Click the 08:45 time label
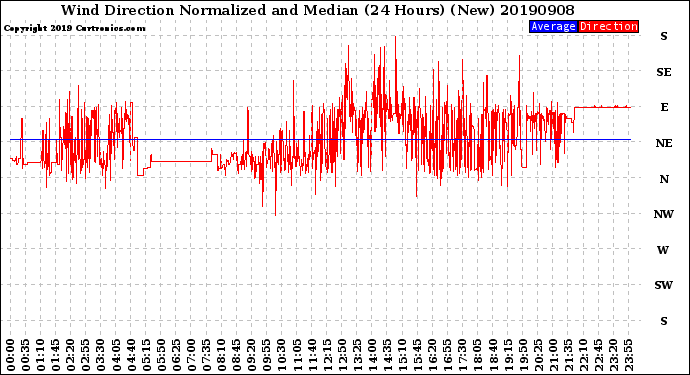This screenshot has width=690, height=375. pyautogui.click(x=236, y=355)
